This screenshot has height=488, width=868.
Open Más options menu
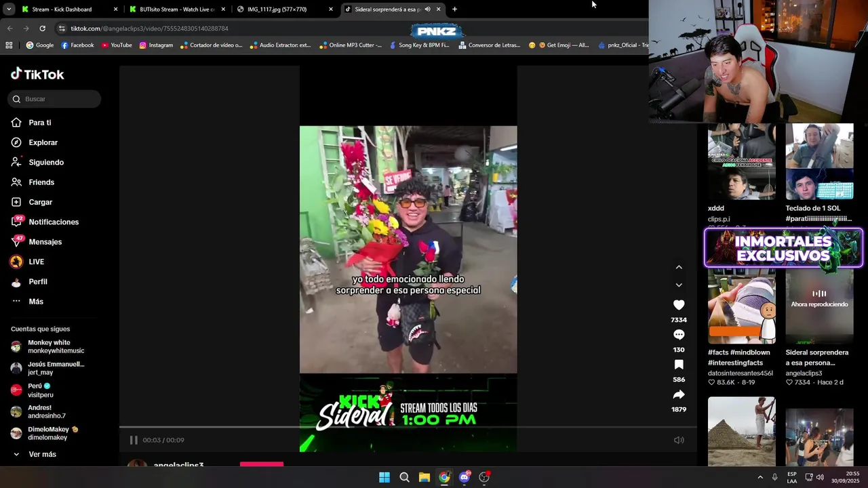[27, 302]
